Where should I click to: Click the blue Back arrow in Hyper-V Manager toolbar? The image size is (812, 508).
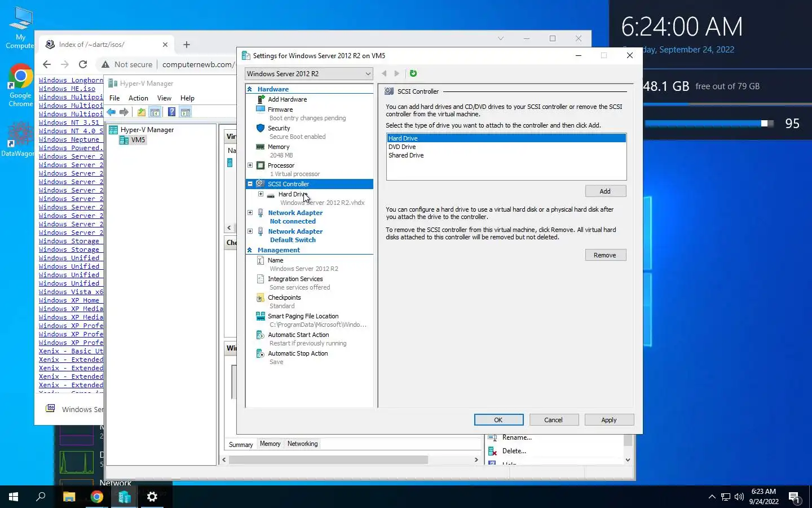(x=112, y=112)
